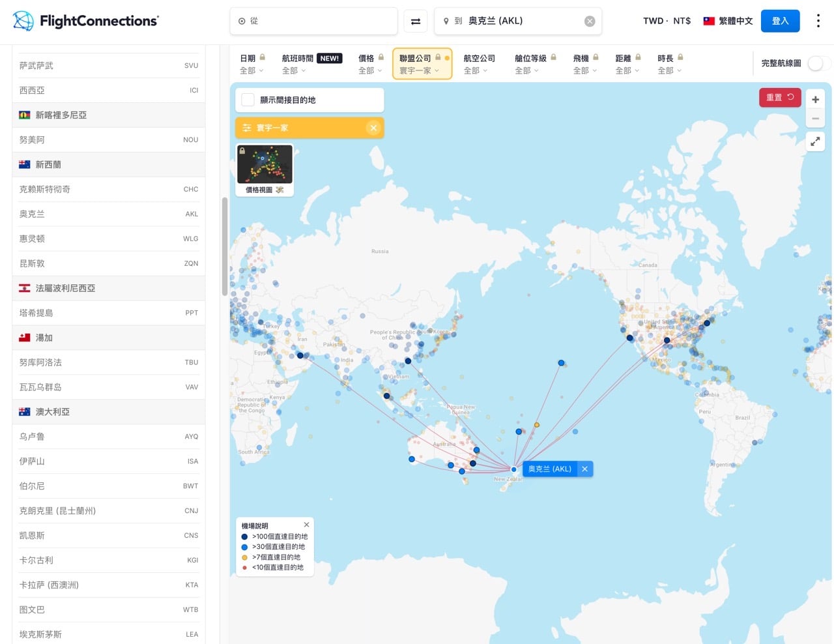Open the 航空公司 airline dropdown
This screenshot has width=834, height=644.
479,64
